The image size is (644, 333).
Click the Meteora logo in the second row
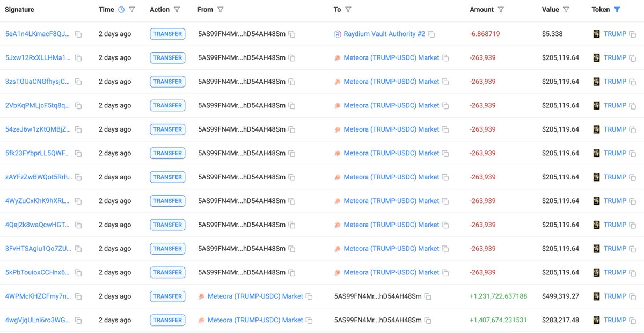(339, 57)
